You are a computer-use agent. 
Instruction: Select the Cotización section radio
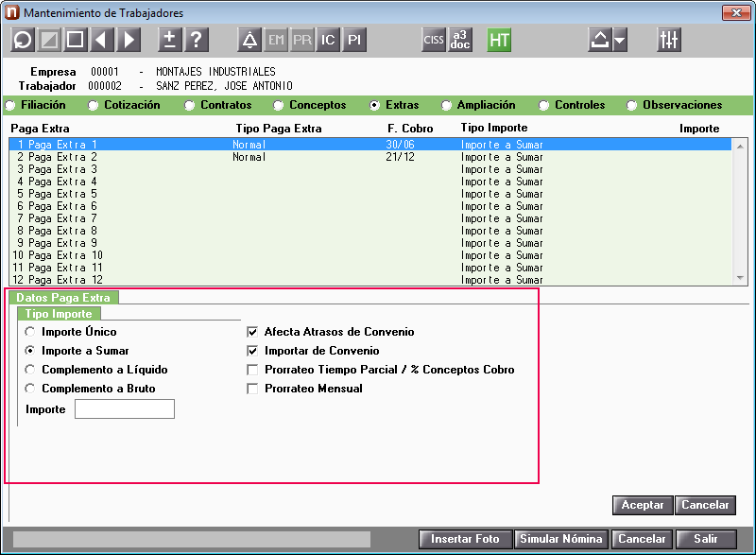click(x=93, y=105)
